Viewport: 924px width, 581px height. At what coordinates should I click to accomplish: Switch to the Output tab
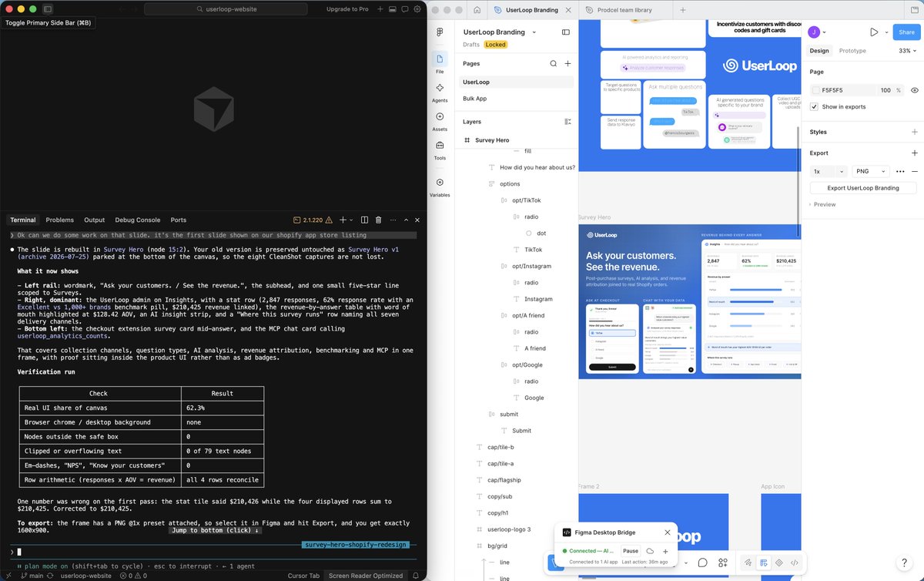tap(95, 220)
